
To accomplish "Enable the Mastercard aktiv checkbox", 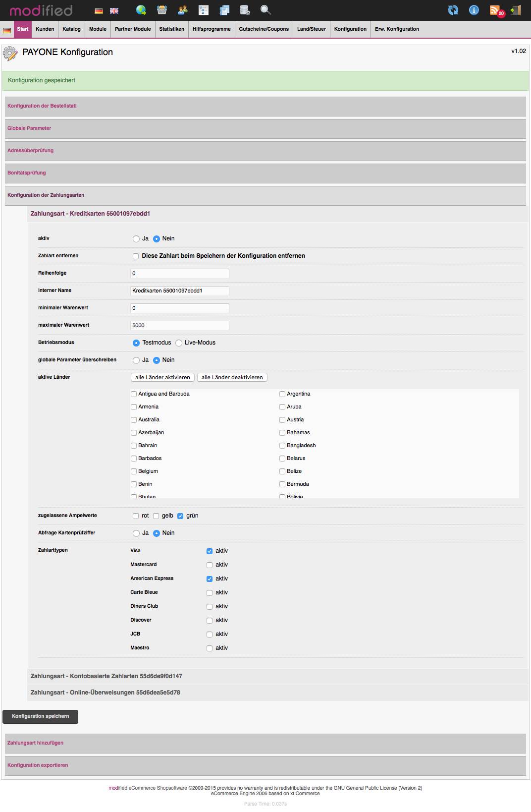I will click(210, 565).
